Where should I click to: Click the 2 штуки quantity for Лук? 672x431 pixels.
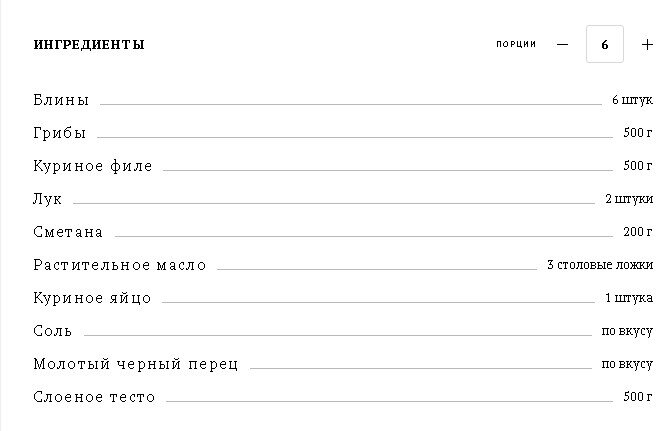628,200
